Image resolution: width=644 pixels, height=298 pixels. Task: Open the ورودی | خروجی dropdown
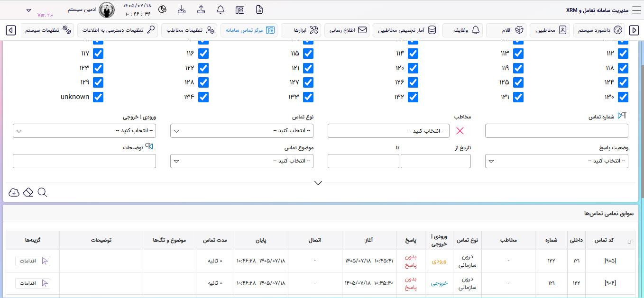click(84, 131)
